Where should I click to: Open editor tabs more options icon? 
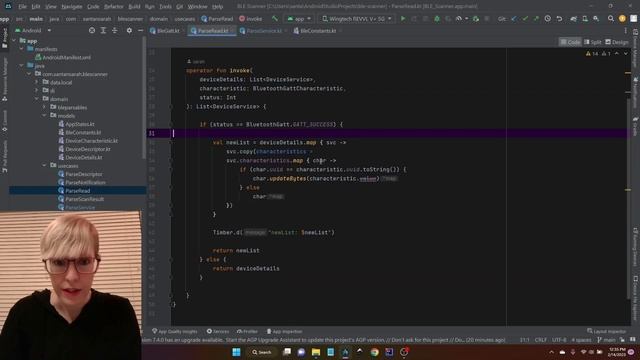pos(625,31)
